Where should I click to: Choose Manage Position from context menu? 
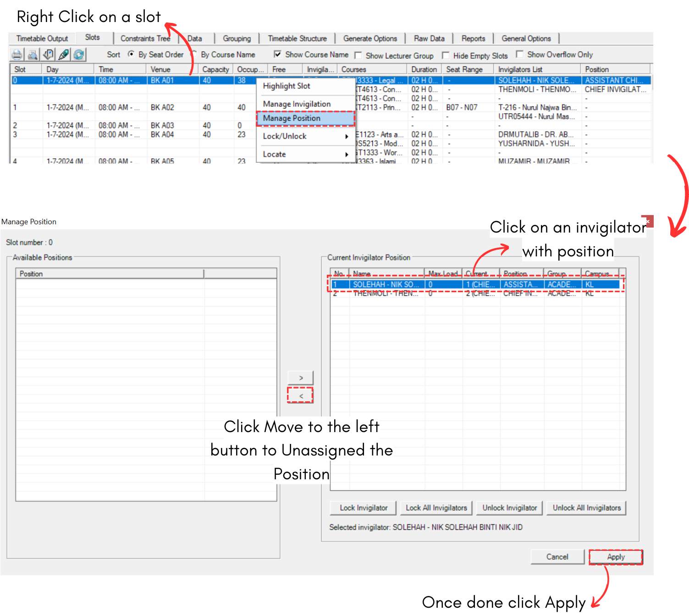click(305, 118)
